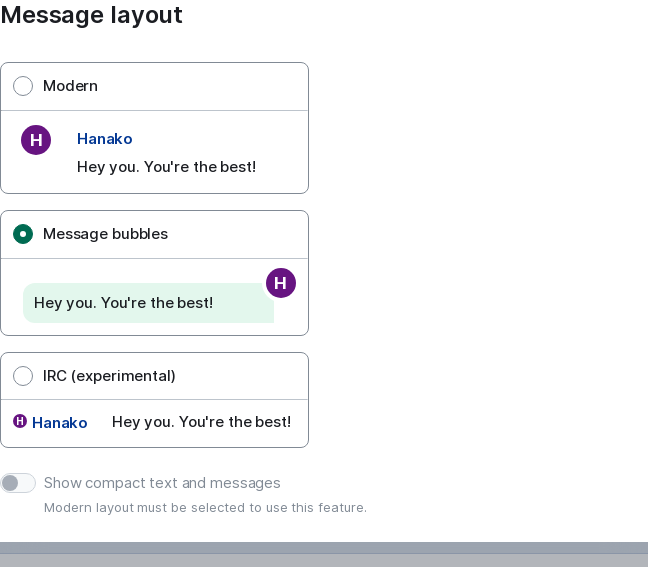Screen dimensions: 648x567
Task: Select the IRC (experimental) radio button
Action: pyautogui.click(x=23, y=376)
